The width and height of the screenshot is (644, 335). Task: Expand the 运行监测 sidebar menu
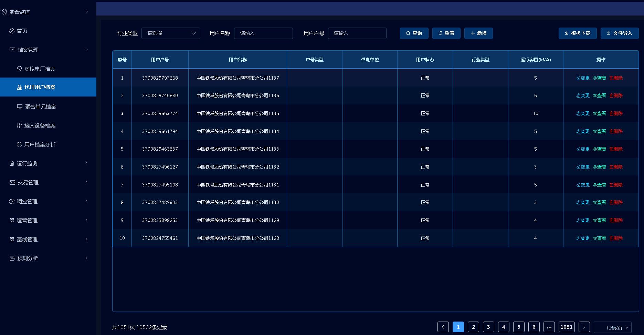pyautogui.click(x=48, y=163)
